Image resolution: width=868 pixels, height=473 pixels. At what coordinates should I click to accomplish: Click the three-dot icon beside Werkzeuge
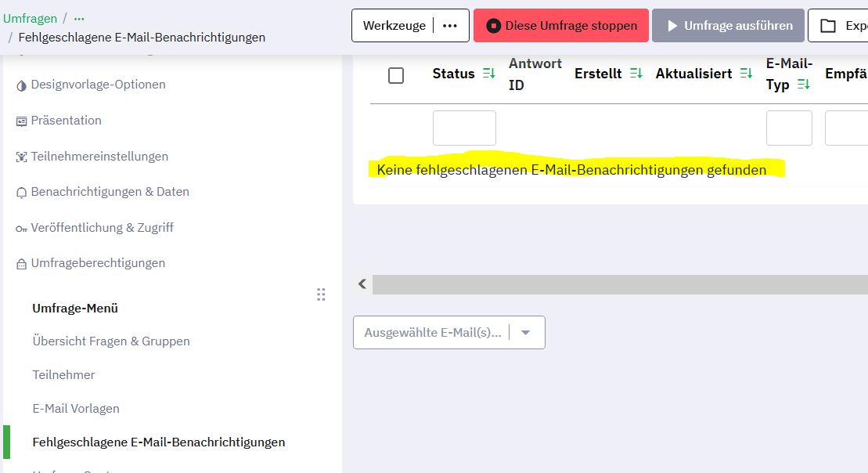450,26
